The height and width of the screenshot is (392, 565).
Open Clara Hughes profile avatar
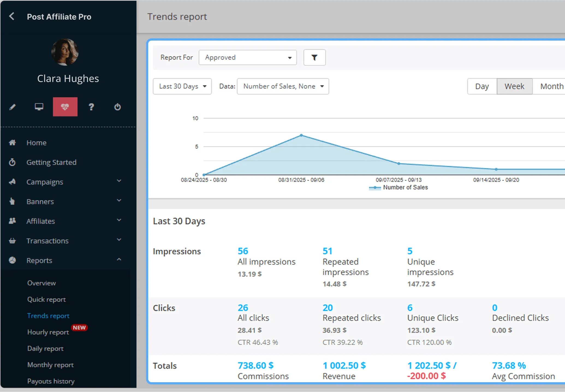pyautogui.click(x=65, y=52)
